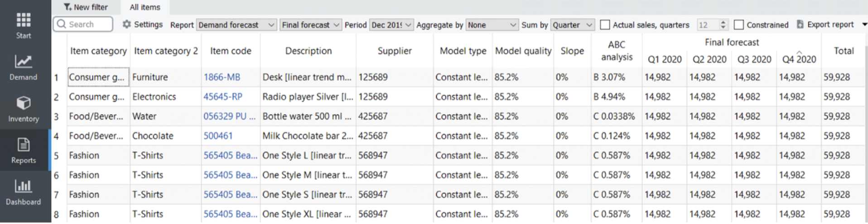Open item code 500461 link
Viewport: 868px width, 224px height.
(x=218, y=136)
